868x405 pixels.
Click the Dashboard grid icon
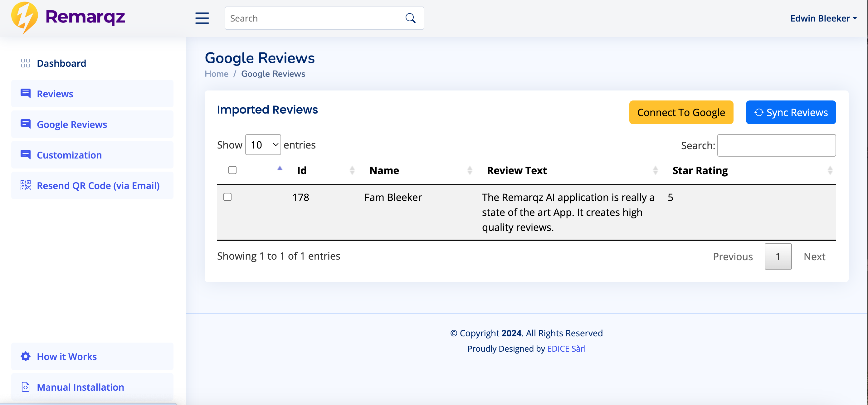pyautogui.click(x=25, y=63)
